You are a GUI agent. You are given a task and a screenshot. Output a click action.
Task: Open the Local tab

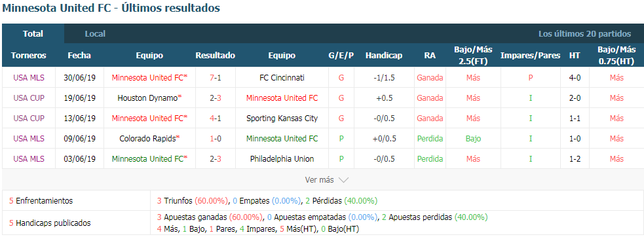coord(95,33)
